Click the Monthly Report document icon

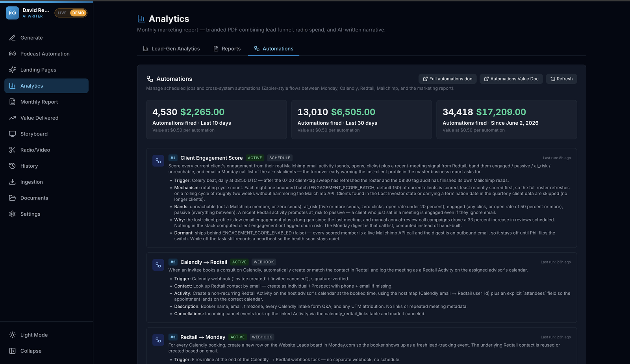pyautogui.click(x=12, y=102)
